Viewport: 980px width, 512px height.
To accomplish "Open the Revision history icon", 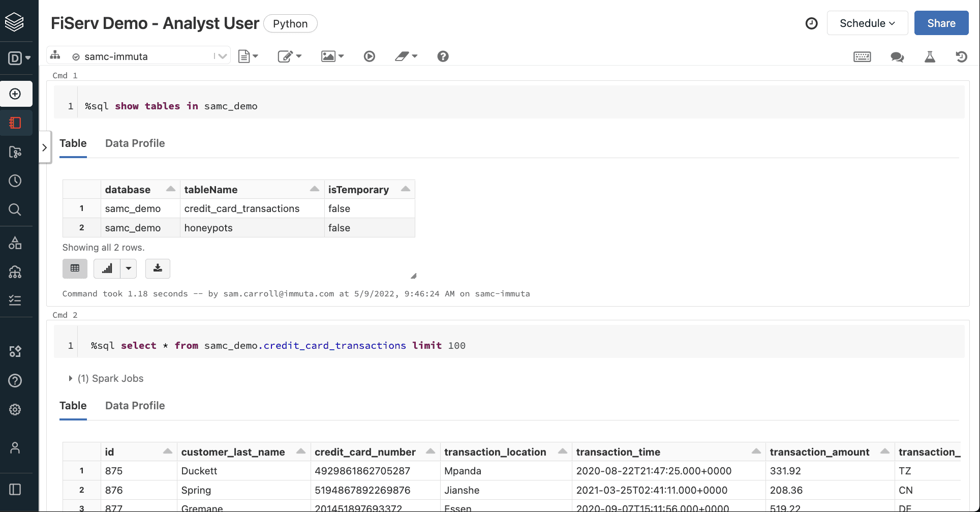I will coord(961,57).
